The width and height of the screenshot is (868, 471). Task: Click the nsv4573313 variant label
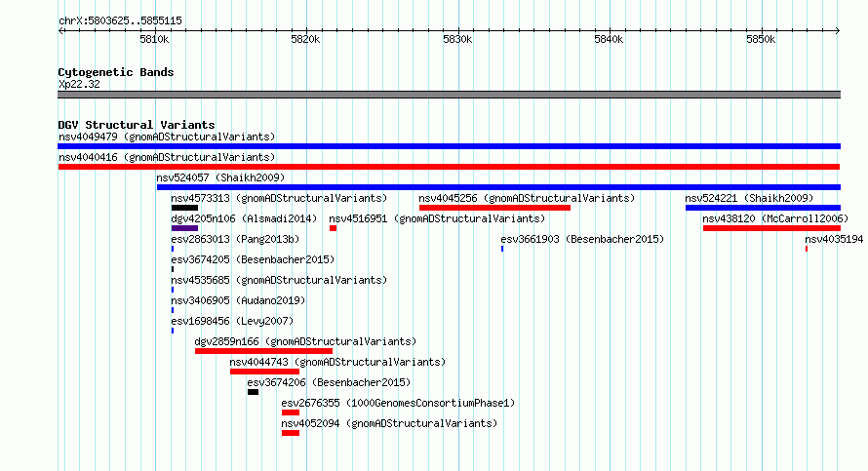(x=279, y=198)
